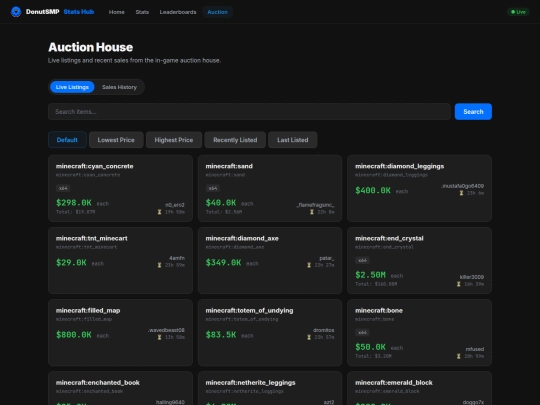Screen dimensions: 540x405
Task: Click the $83.5K price on totem_of_undying
Action: click(x=221, y=335)
